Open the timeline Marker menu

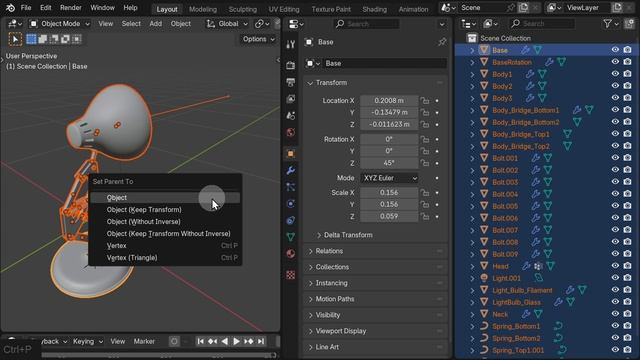point(144,341)
